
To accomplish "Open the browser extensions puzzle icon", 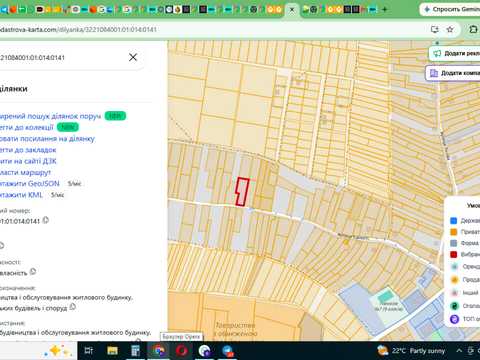I will click(473, 29).
